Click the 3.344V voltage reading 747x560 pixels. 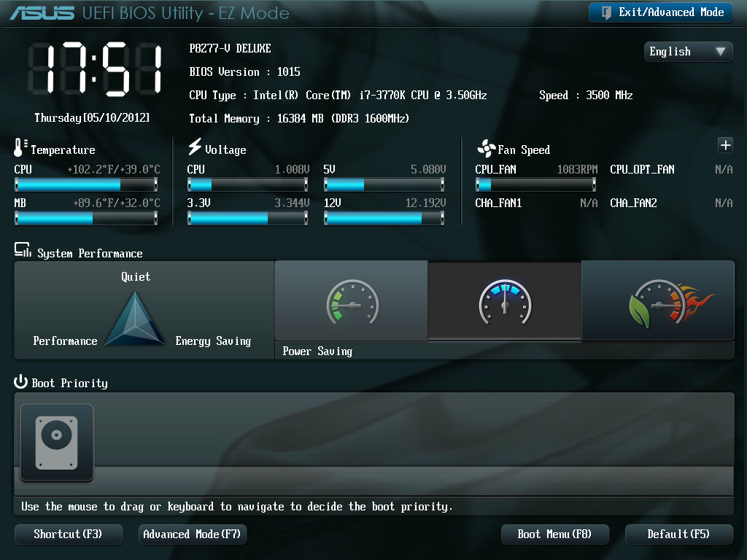click(292, 203)
